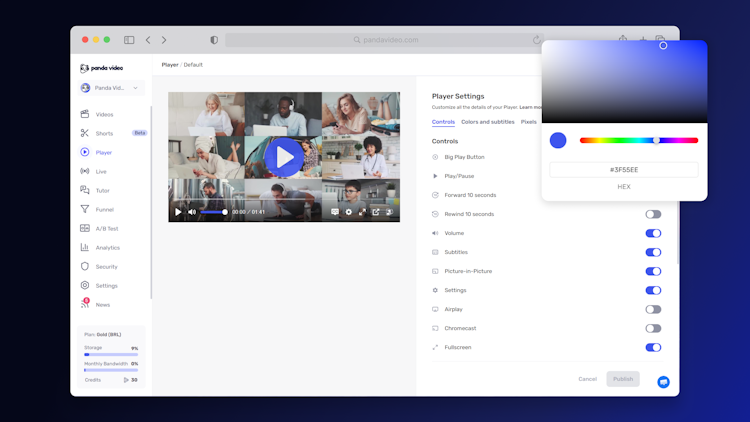Click the News icon with notification badge

pyautogui.click(x=85, y=304)
